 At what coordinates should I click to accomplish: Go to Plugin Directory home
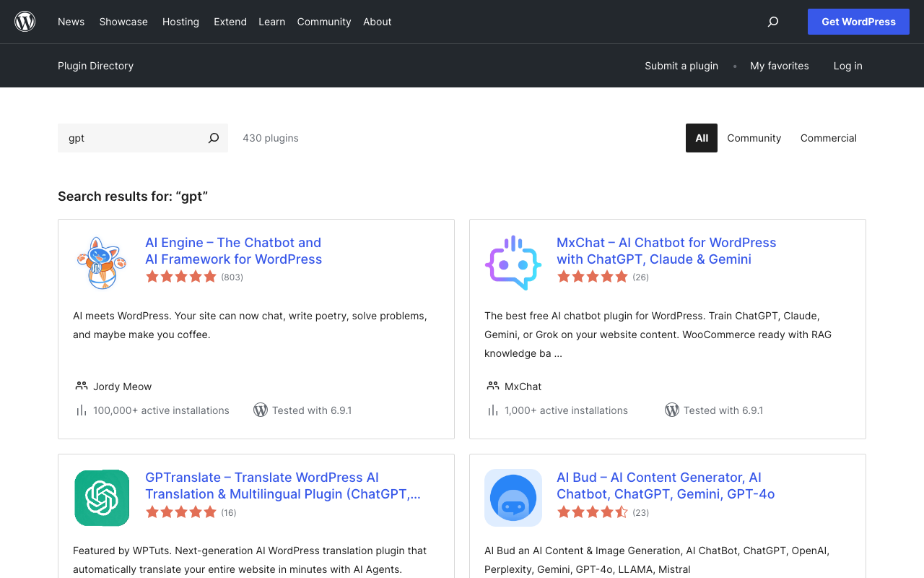click(95, 66)
